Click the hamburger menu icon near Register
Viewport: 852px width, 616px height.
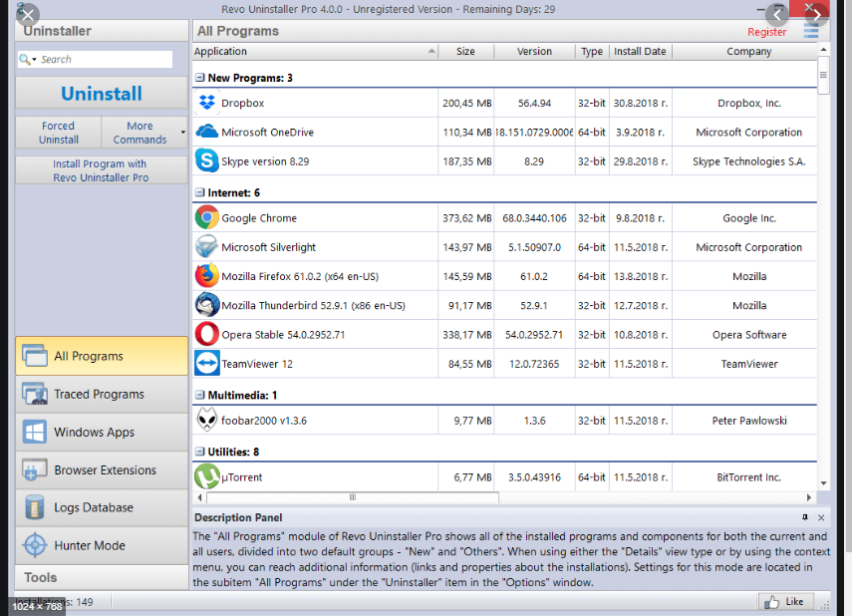[811, 32]
